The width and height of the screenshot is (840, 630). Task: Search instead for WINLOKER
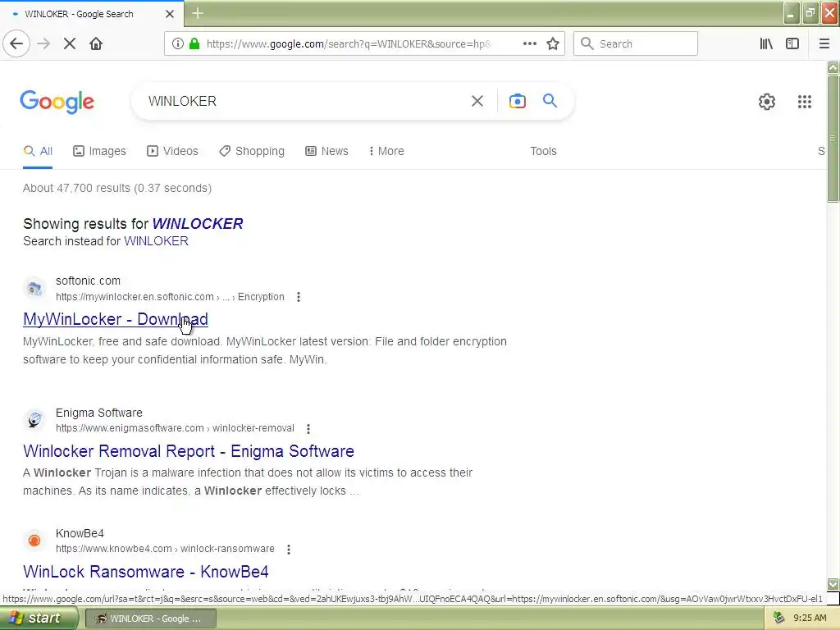tap(156, 241)
